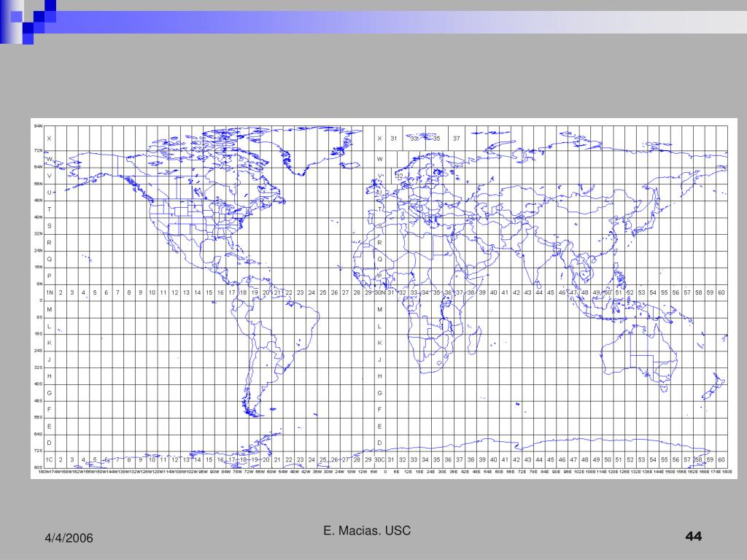The width and height of the screenshot is (747, 560).
Task: Click the "30C" zone label
Action: click(379, 459)
